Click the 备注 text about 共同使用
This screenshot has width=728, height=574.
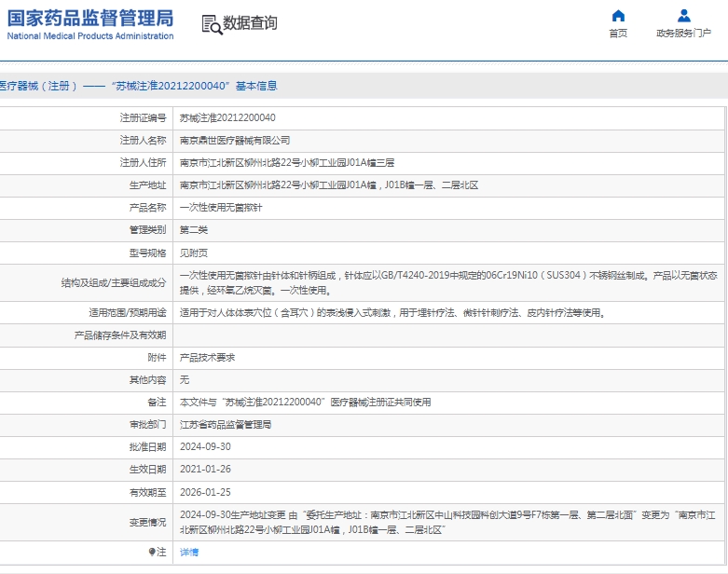(305, 402)
